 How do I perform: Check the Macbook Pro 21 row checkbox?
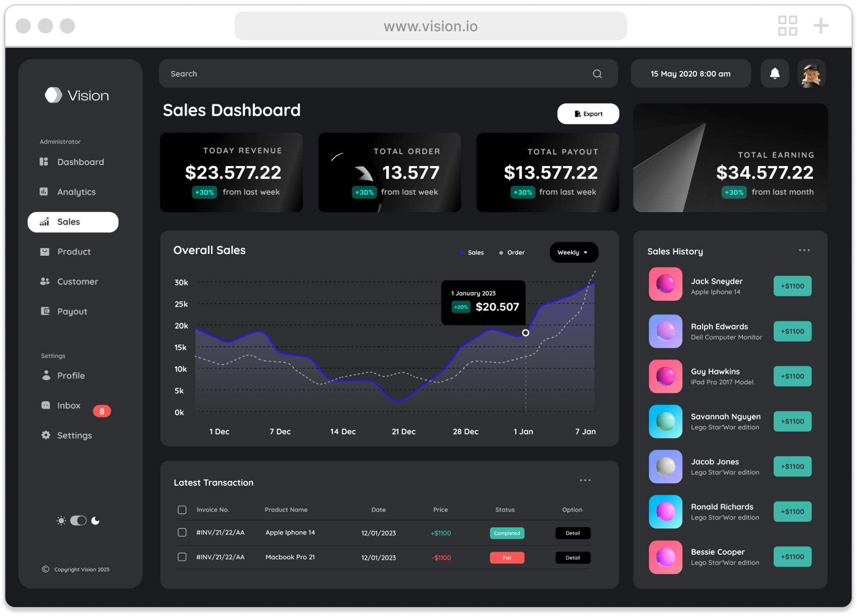pyautogui.click(x=182, y=557)
